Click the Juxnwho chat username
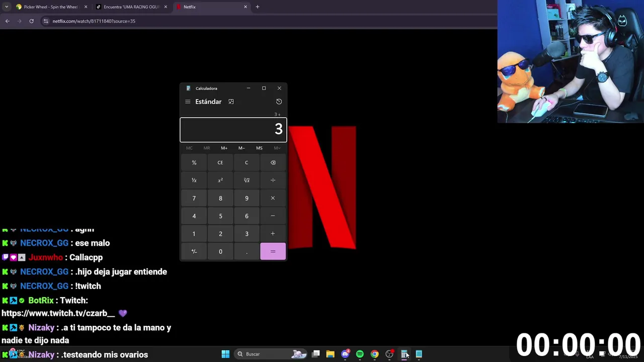The width and height of the screenshot is (644, 362). pyautogui.click(x=46, y=257)
